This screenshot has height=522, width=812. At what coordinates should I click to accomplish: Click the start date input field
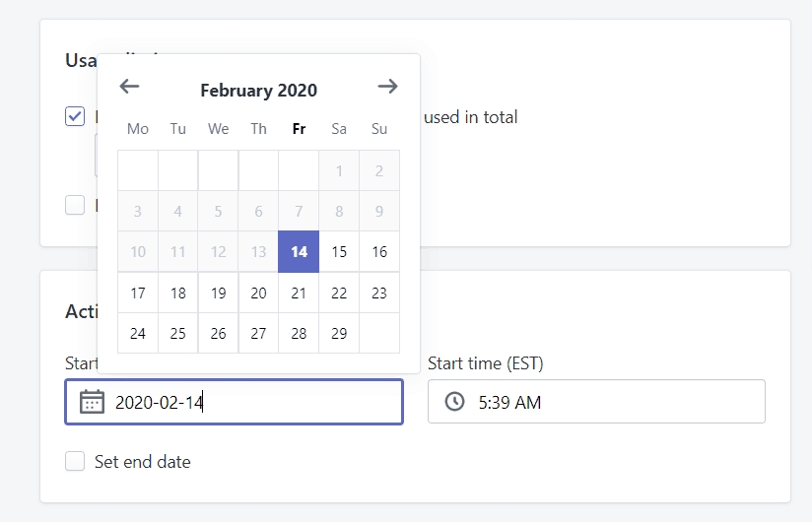click(235, 402)
